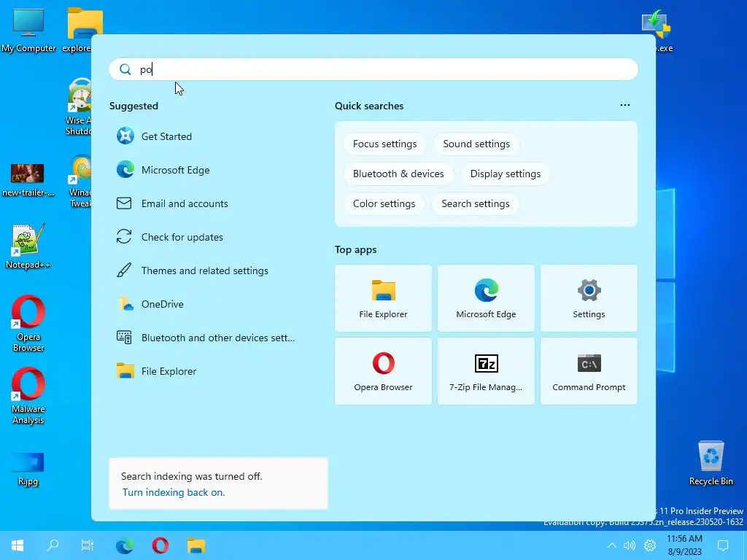Choose Display settings quick search
This screenshot has width=747, height=560.
[505, 174]
